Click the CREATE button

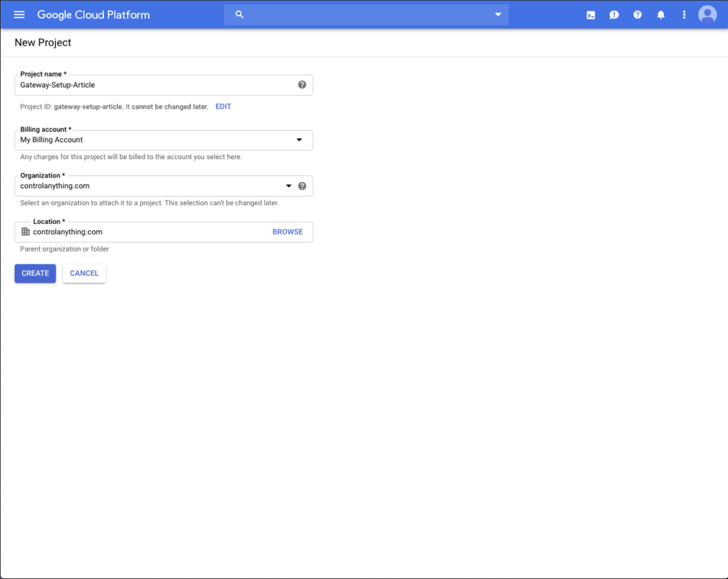(36, 274)
